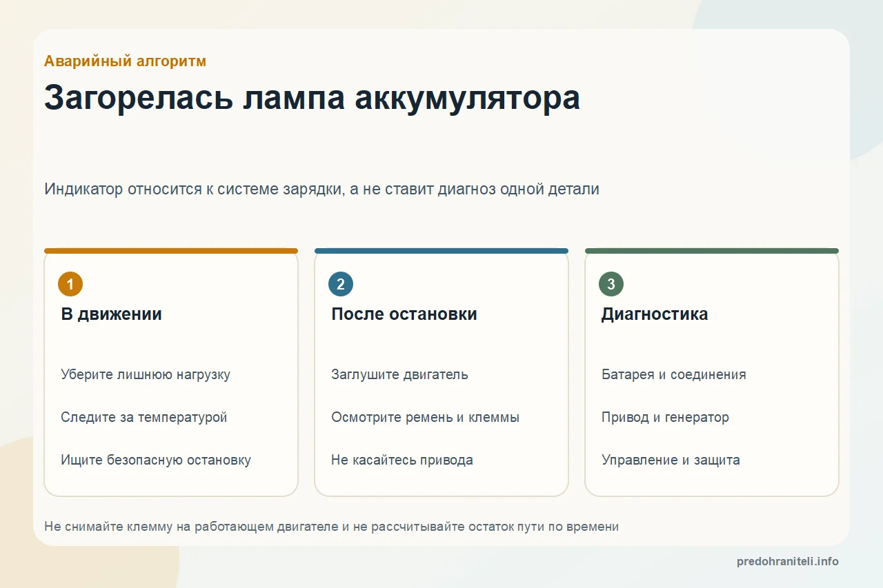Click 'Привод и генератор' item
Viewport: 883px width, 588px height.
click(x=665, y=418)
